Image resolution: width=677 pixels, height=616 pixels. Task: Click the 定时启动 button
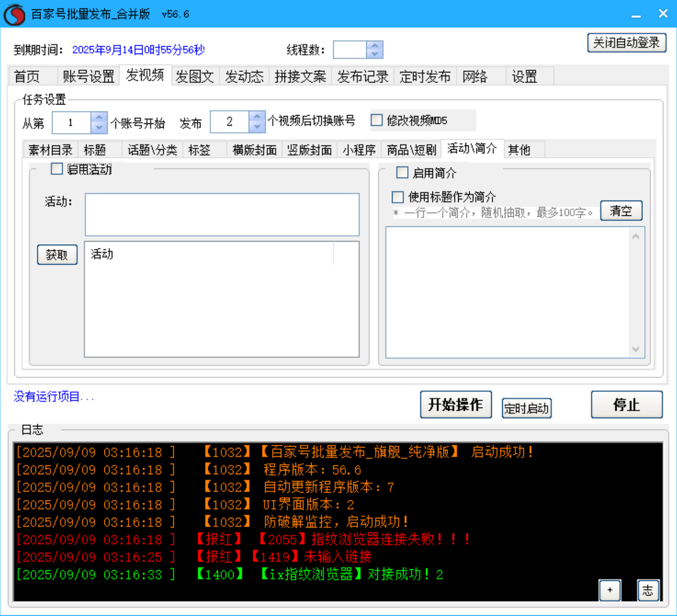pos(526,408)
